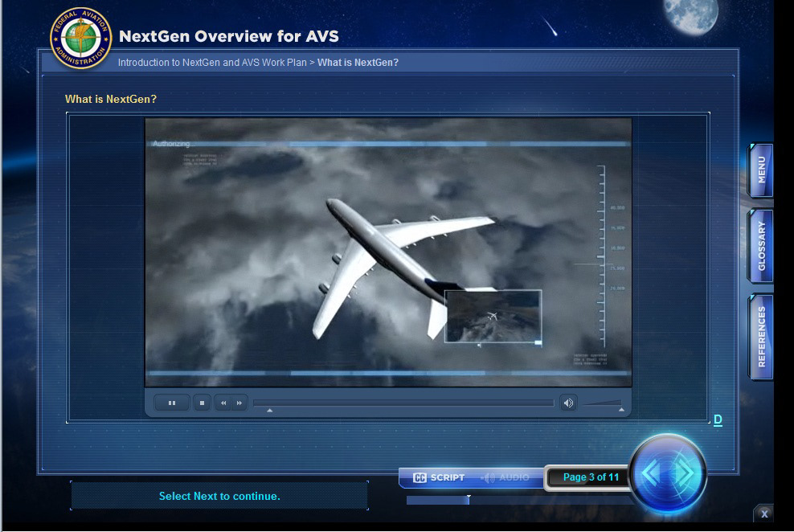Pause the video playback

(172, 403)
